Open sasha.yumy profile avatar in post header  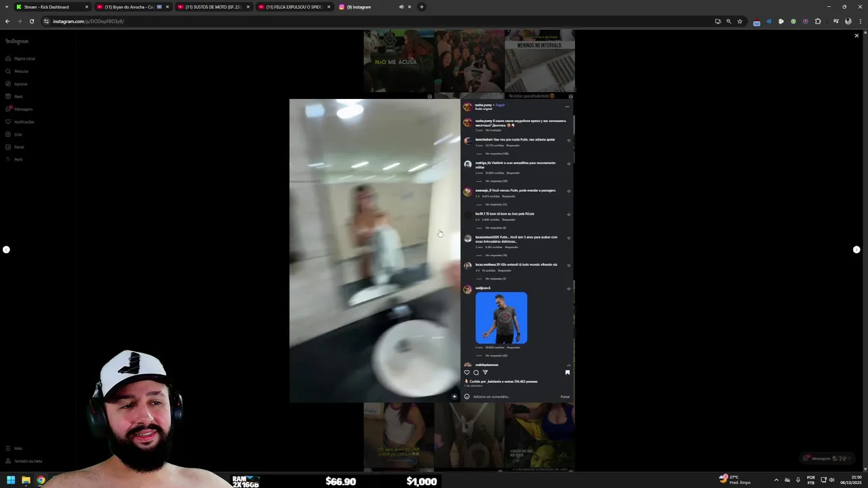click(x=467, y=106)
